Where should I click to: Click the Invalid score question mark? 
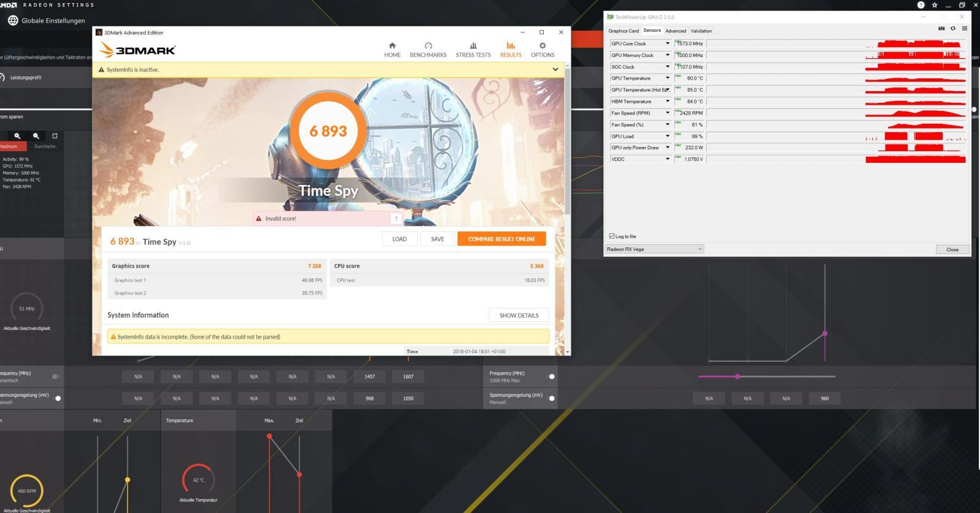(x=396, y=219)
